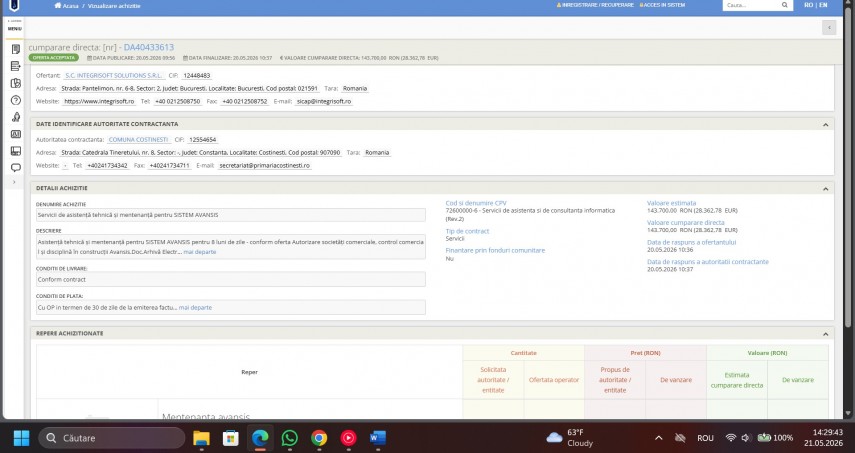The height and width of the screenshot is (453, 855).
Task: Collapse the REPERE ACHIZITIONATE section
Action: coord(825,334)
